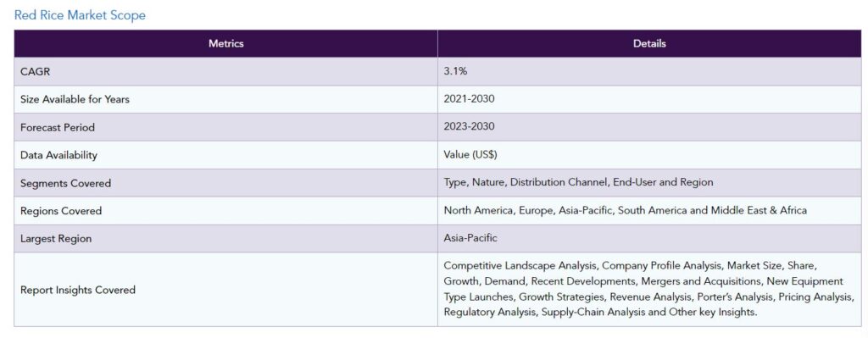Click the 2021-2030 value cell

click(x=649, y=100)
